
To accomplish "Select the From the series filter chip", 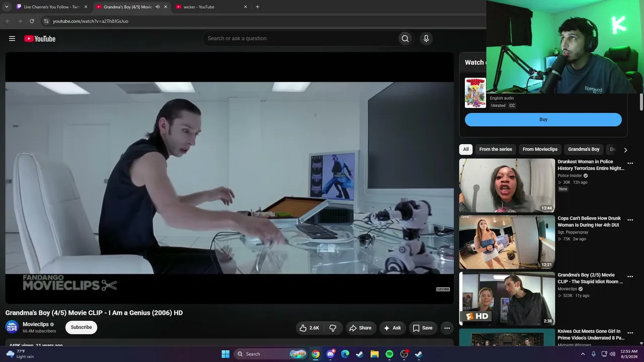I will pos(496,149).
